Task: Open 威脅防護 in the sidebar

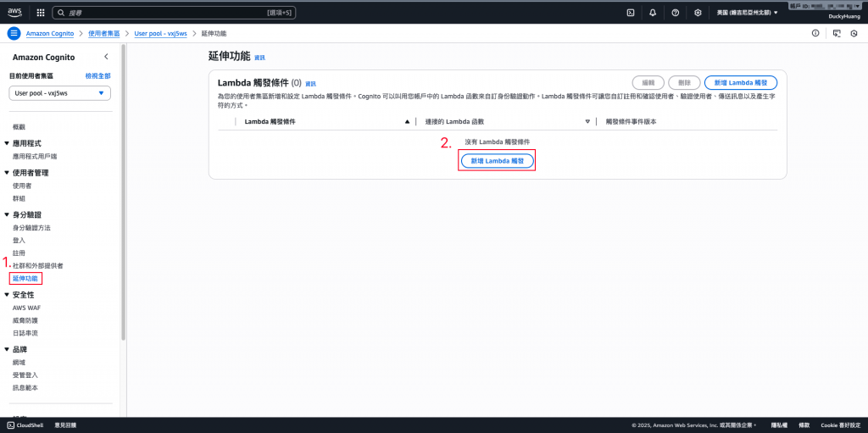Action: click(x=25, y=320)
